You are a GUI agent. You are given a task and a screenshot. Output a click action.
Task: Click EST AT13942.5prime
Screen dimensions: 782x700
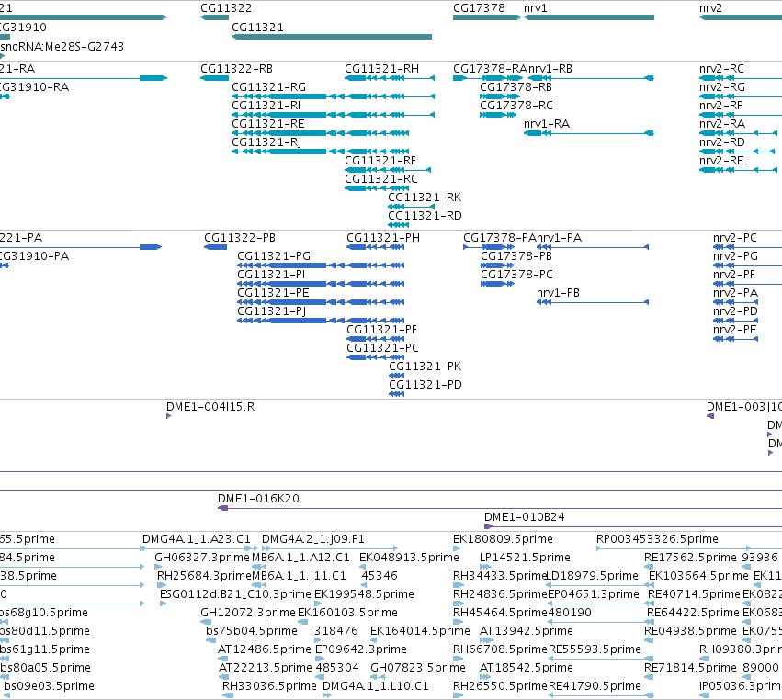(x=527, y=631)
